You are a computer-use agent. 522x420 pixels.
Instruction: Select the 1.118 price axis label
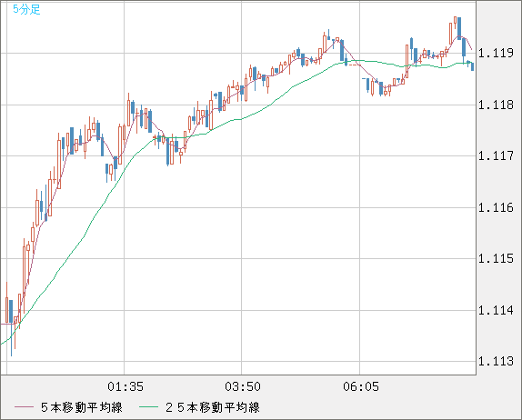coord(496,105)
